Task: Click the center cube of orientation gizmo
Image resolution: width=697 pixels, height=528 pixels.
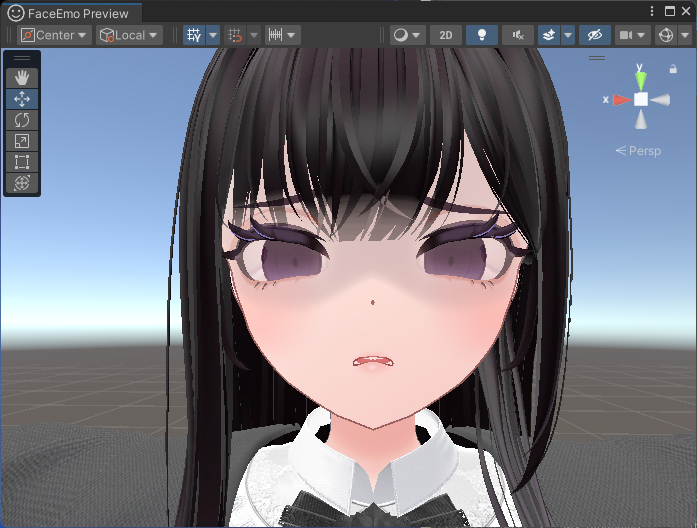Action: pos(641,99)
